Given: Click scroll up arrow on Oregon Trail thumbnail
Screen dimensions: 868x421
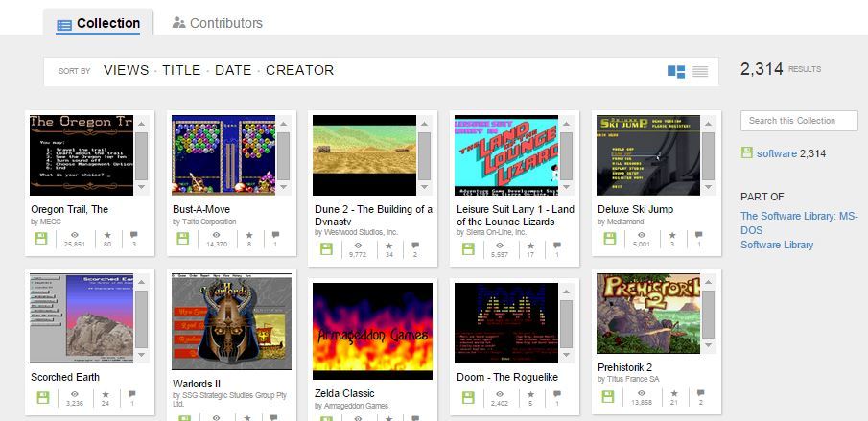Looking at the screenshot, I should 142,124.
